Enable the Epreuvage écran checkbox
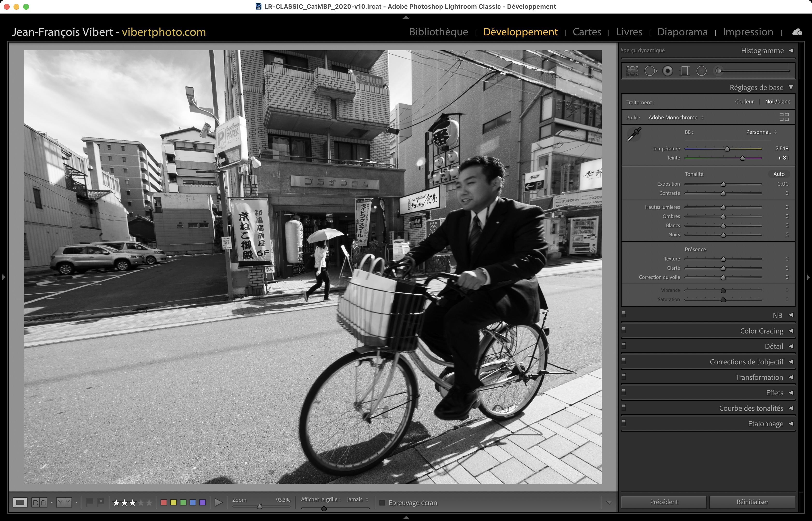812x521 pixels. tap(382, 503)
